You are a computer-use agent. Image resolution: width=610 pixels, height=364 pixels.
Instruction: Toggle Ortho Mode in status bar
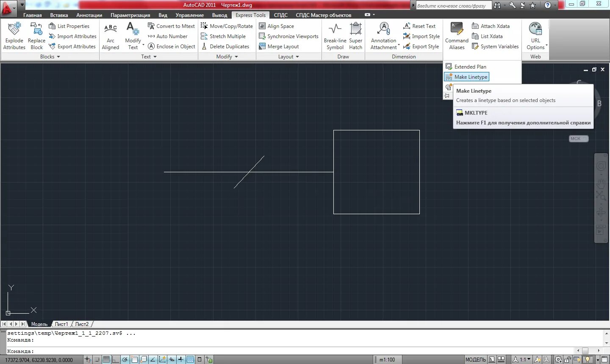click(x=115, y=359)
